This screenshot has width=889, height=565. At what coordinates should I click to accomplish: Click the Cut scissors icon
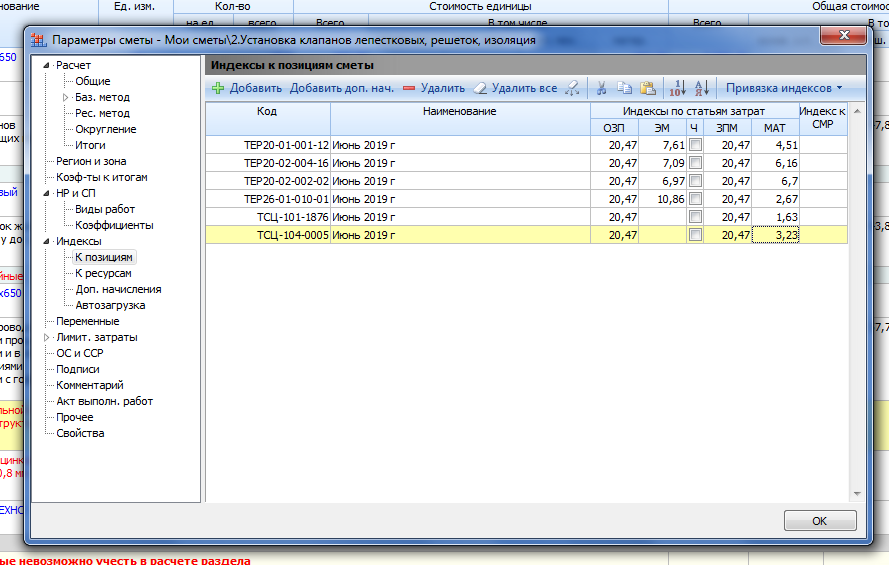(602, 88)
